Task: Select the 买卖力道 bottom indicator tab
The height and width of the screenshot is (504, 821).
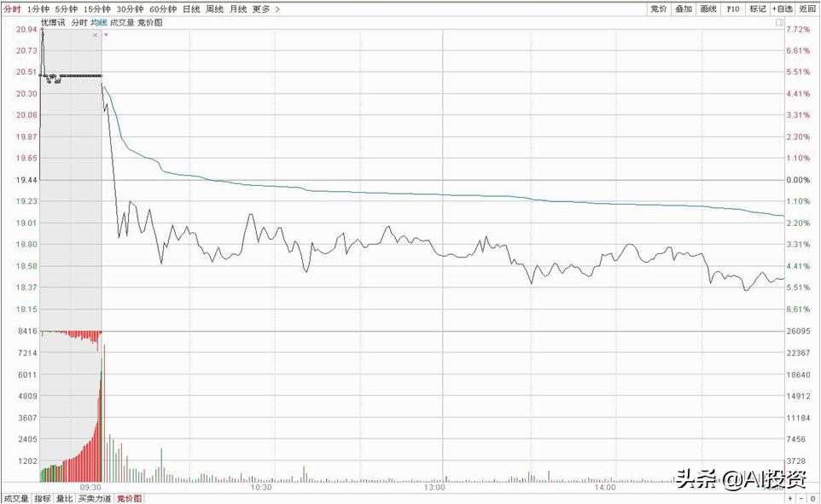Action: pyautogui.click(x=95, y=498)
